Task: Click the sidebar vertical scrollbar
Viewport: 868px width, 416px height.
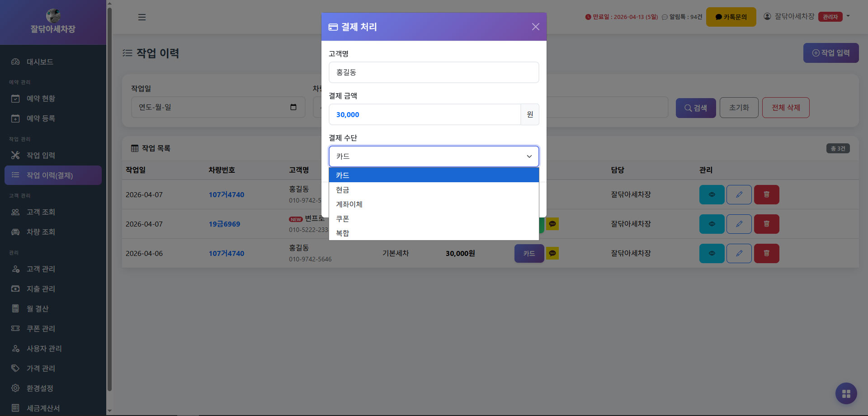Action: [x=109, y=199]
